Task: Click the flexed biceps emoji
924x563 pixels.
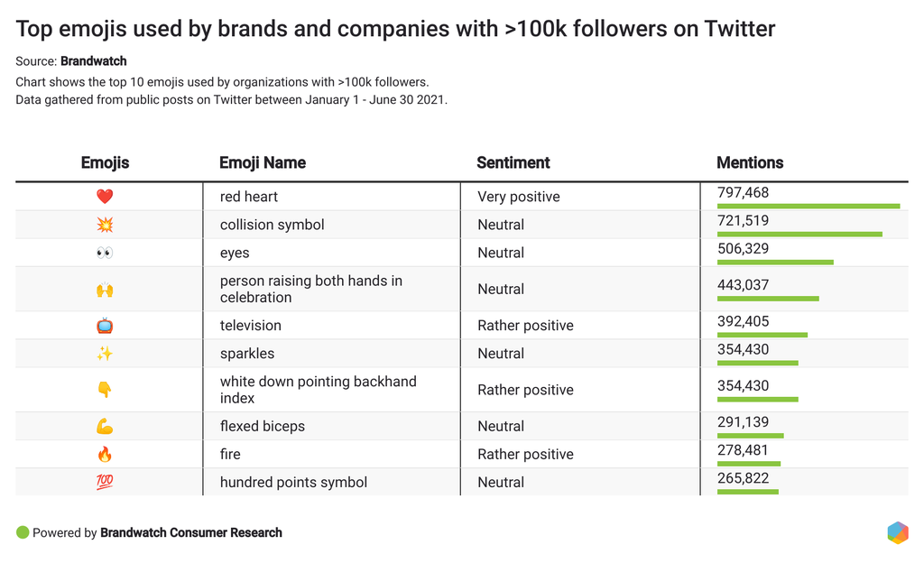Action: coord(105,427)
